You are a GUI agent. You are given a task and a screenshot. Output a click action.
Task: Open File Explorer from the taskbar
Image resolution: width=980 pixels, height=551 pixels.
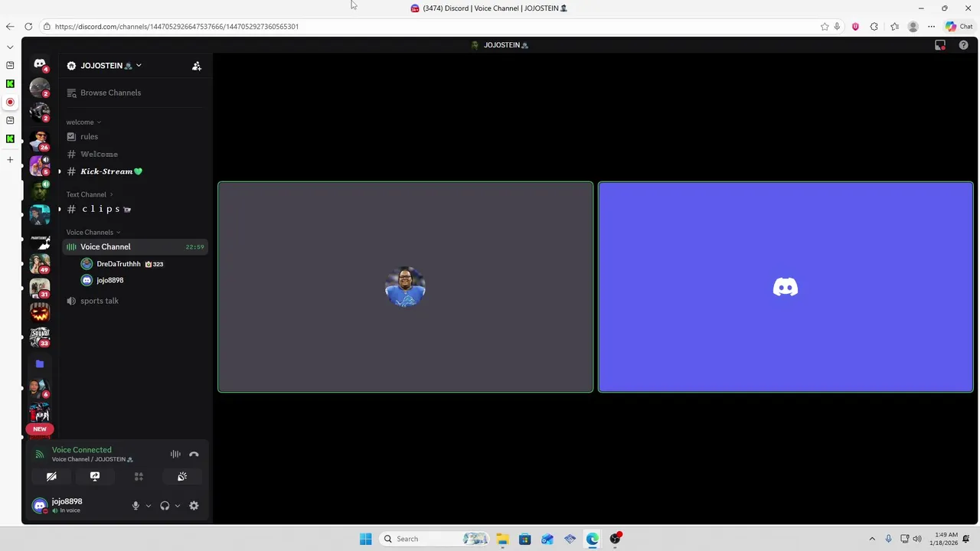(x=502, y=539)
